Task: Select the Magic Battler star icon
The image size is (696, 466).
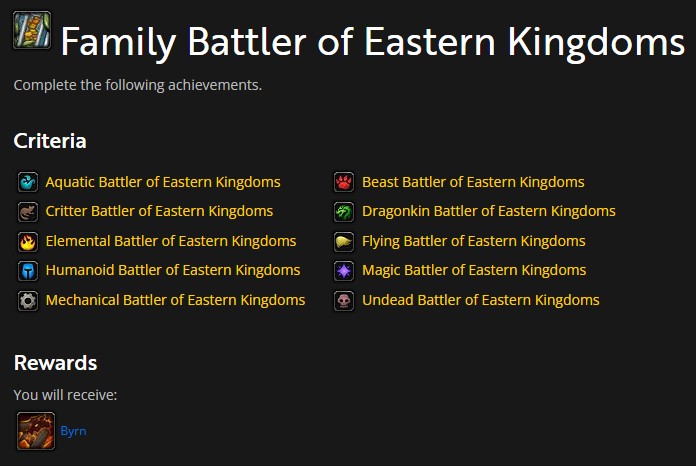Action: (x=344, y=271)
